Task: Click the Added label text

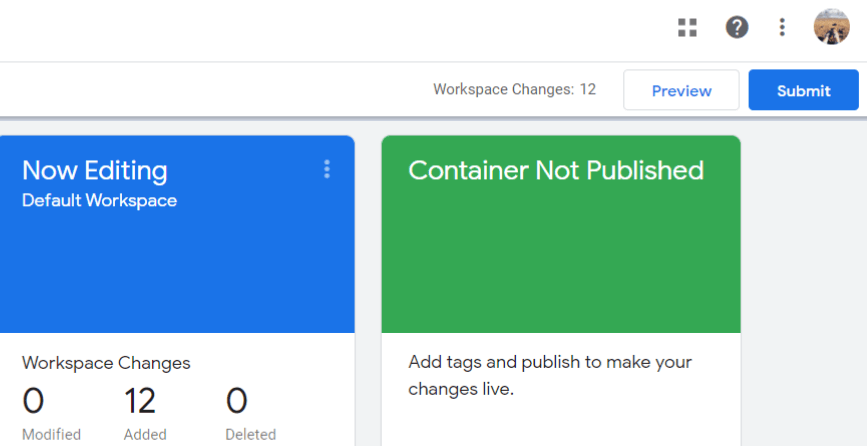Action: coord(145,435)
